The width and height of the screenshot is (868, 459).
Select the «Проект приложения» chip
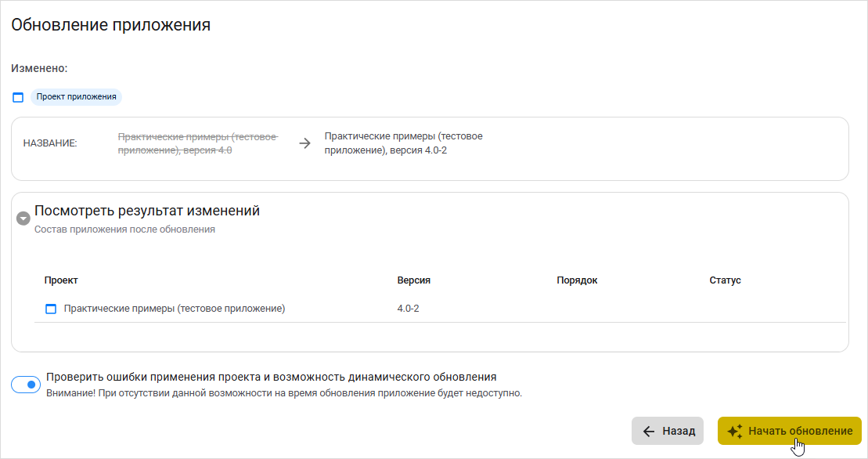tap(77, 97)
